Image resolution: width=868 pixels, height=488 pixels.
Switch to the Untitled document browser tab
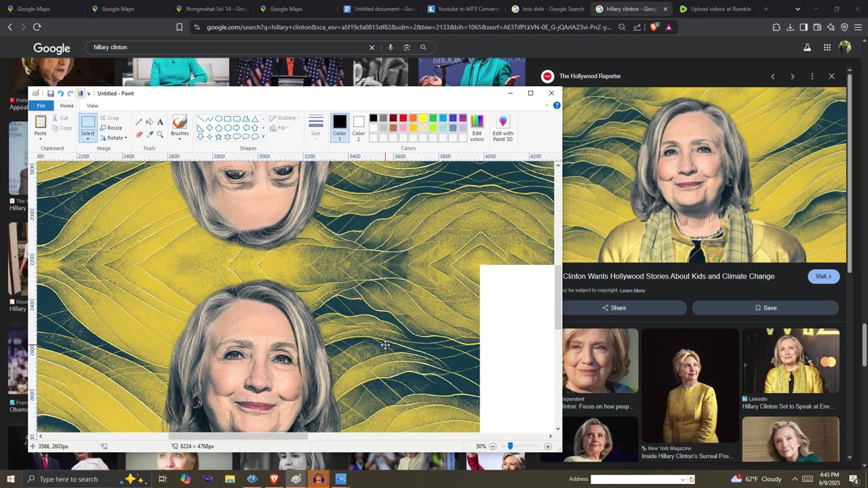(380, 9)
